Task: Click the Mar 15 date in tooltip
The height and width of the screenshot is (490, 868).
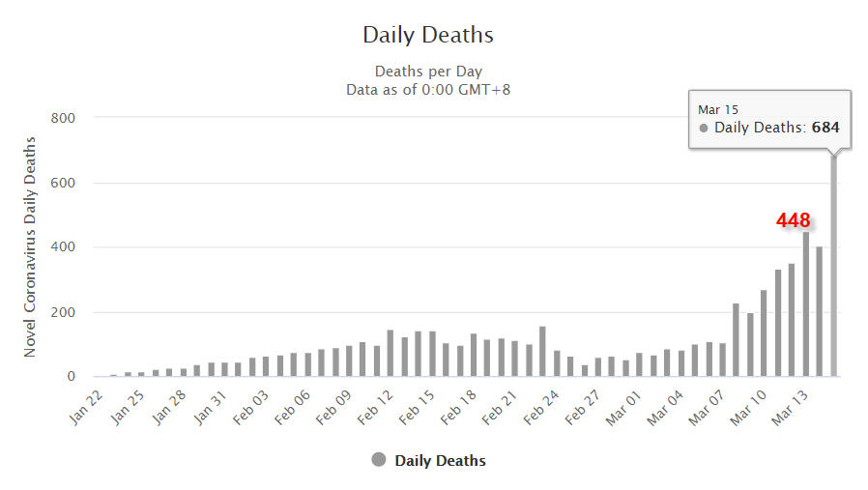Action: (x=717, y=110)
